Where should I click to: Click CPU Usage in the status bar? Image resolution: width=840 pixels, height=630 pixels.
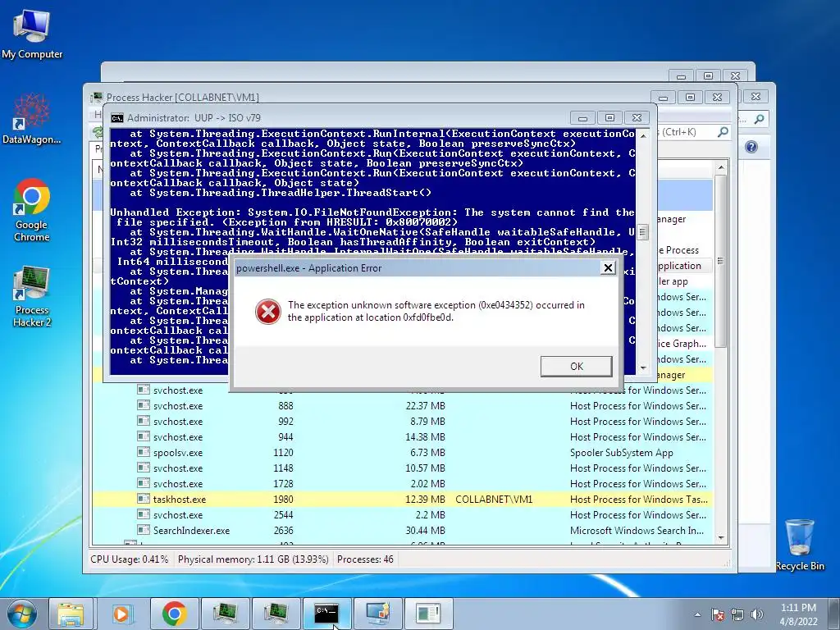tap(129, 559)
